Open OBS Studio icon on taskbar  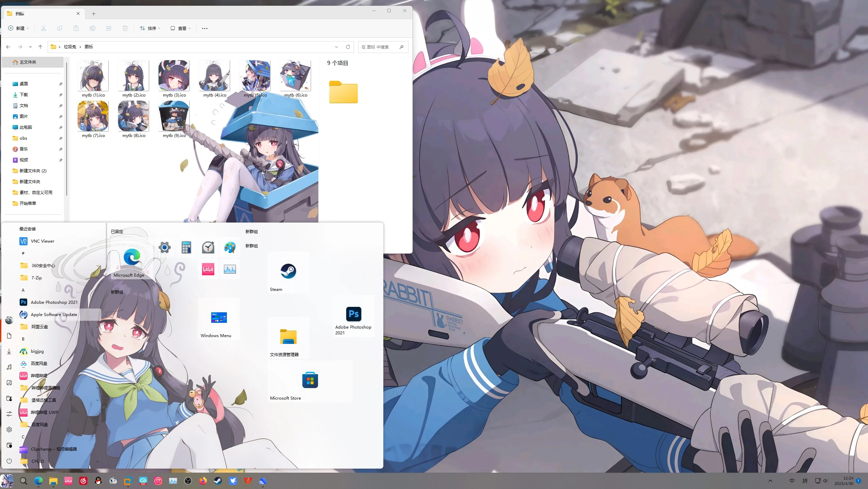pos(188,481)
